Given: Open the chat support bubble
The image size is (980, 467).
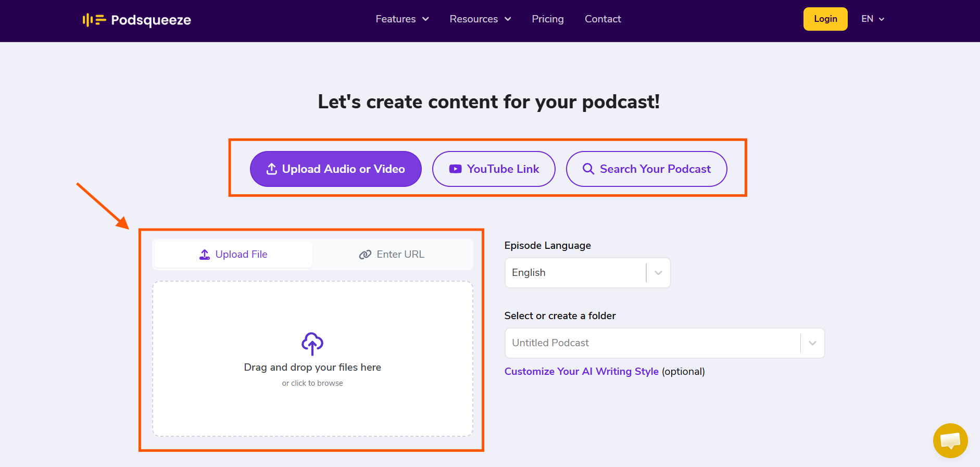Looking at the screenshot, I should [950, 440].
